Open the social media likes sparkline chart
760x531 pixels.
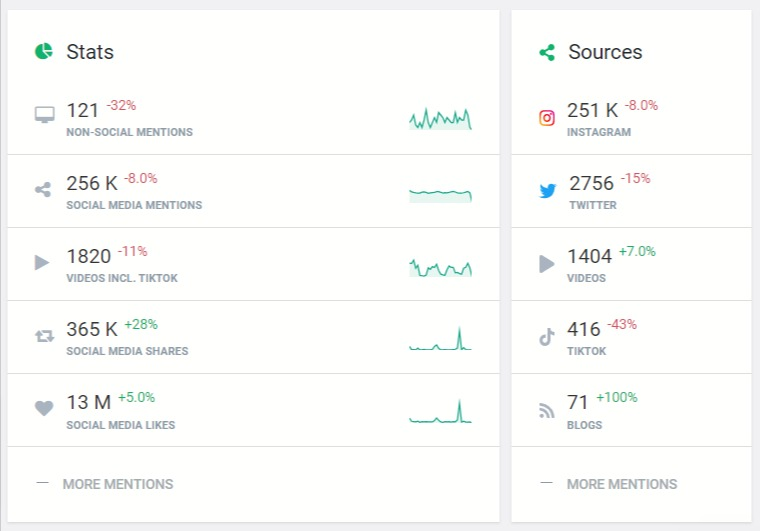point(440,411)
